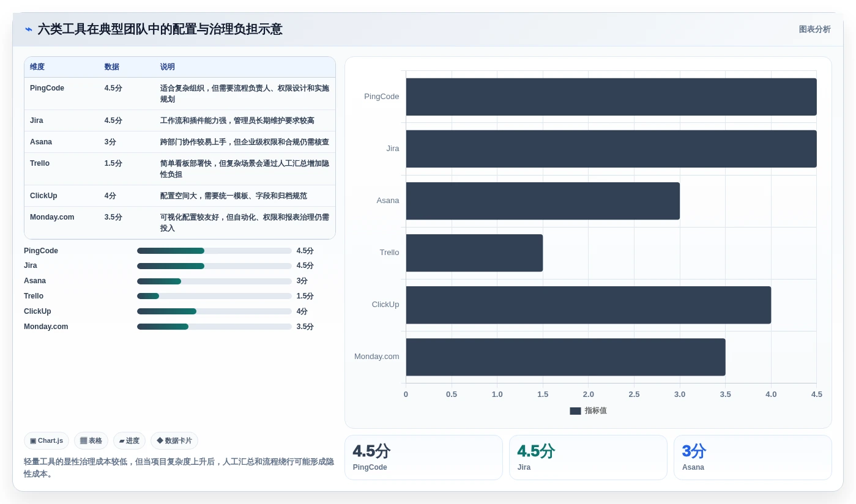
Task: Click the 4分 value in ClickUp table row
Action: [x=110, y=196]
